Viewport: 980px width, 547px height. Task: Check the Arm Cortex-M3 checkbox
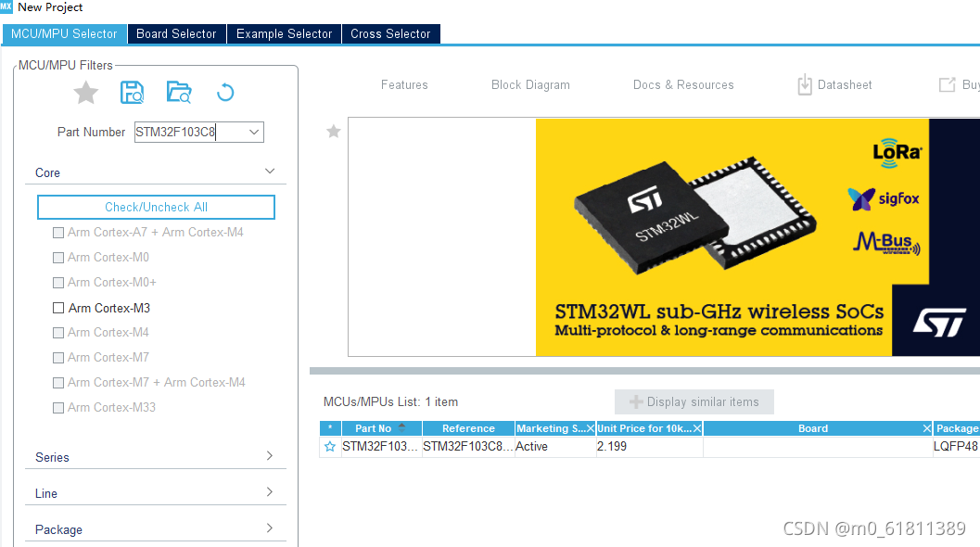[x=58, y=308]
